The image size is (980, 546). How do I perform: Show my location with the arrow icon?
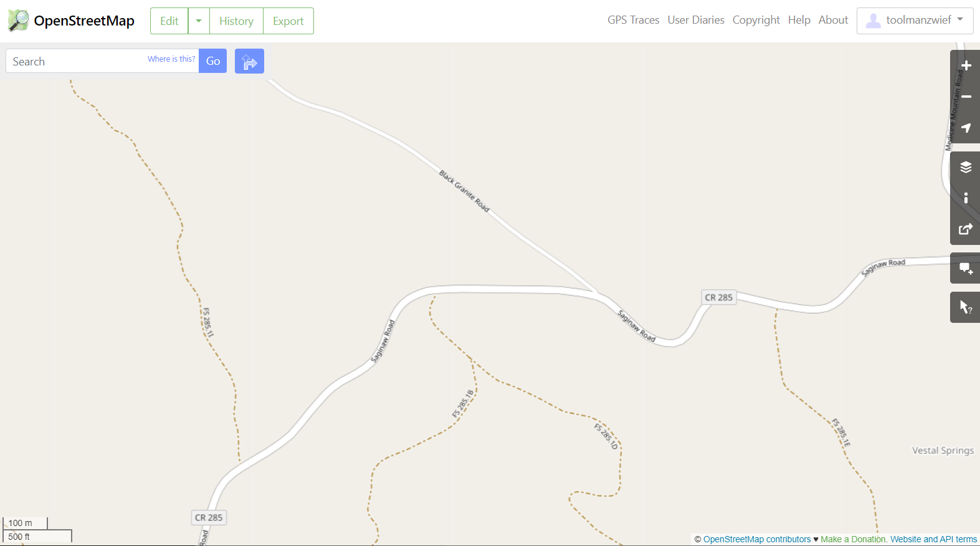coord(966,128)
